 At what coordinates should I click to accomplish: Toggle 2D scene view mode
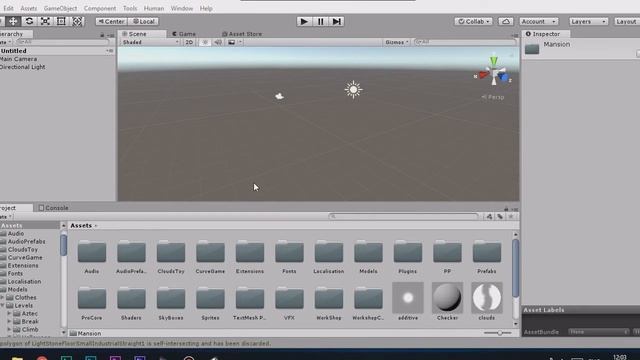[x=189, y=42]
